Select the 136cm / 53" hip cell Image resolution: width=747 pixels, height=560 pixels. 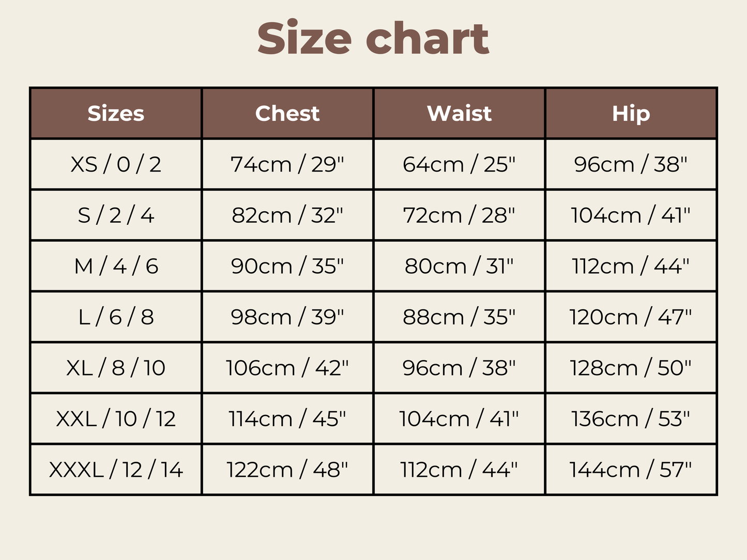coord(631,418)
